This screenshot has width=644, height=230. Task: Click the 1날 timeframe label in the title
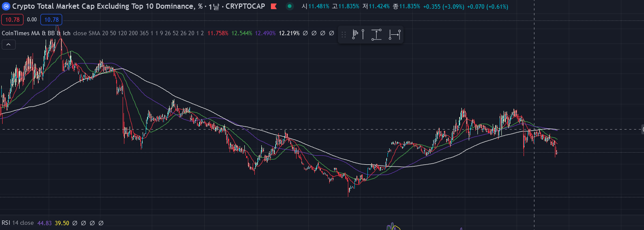(x=214, y=7)
